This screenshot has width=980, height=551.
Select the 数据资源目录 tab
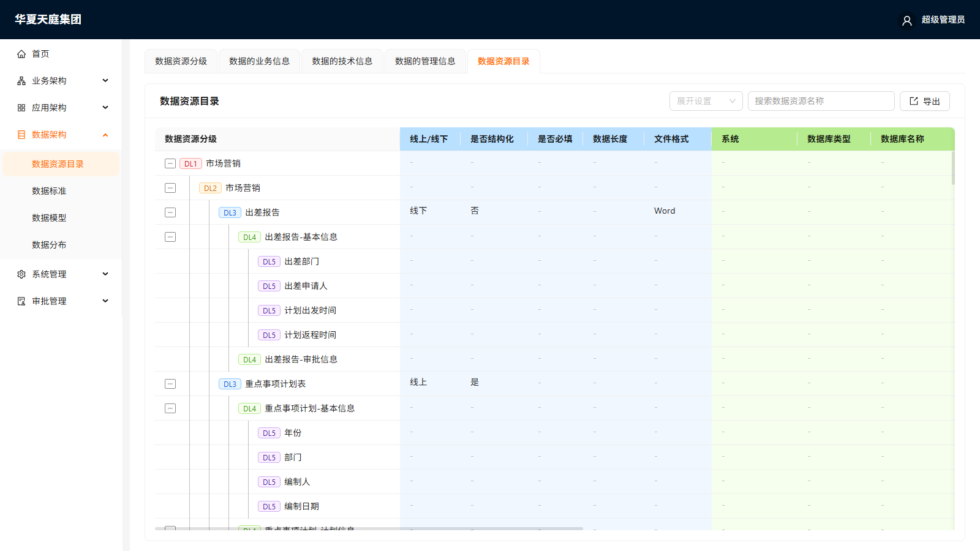[503, 61]
